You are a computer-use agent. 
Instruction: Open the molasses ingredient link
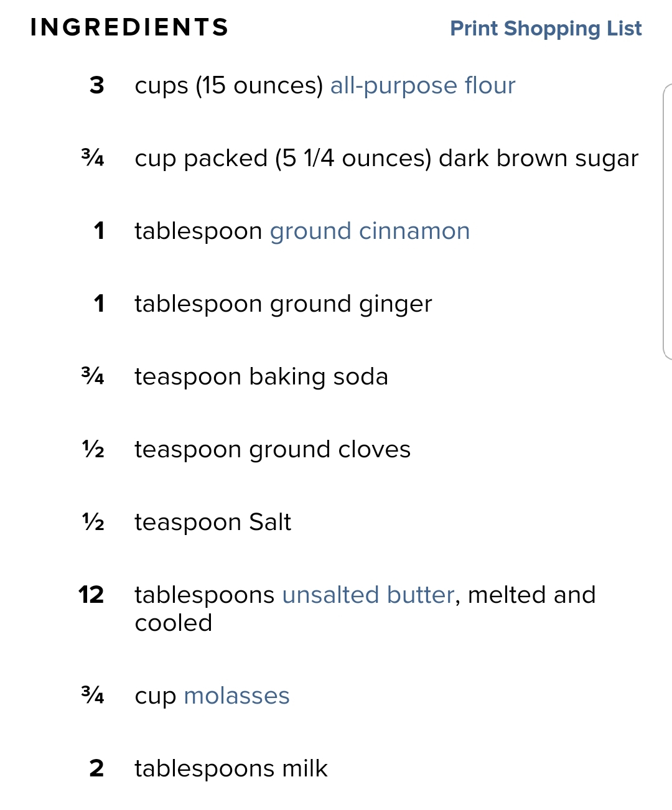point(236,696)
